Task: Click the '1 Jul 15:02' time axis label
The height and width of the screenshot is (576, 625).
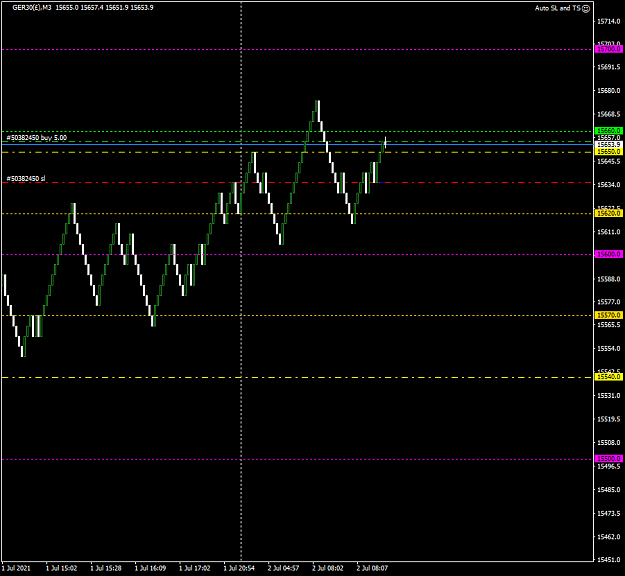Action: 61,568
